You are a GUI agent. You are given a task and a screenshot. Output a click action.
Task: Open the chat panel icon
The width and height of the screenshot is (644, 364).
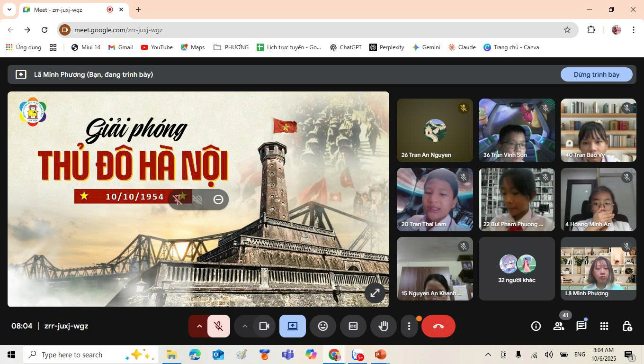[581, 326]
